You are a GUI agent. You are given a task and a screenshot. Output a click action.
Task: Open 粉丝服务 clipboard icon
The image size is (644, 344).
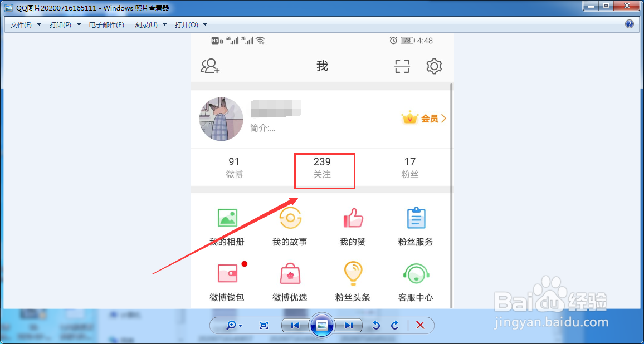(416, 218)
